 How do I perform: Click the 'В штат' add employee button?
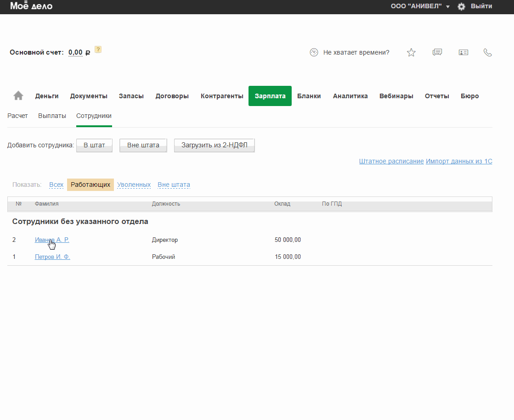(94, 145)
